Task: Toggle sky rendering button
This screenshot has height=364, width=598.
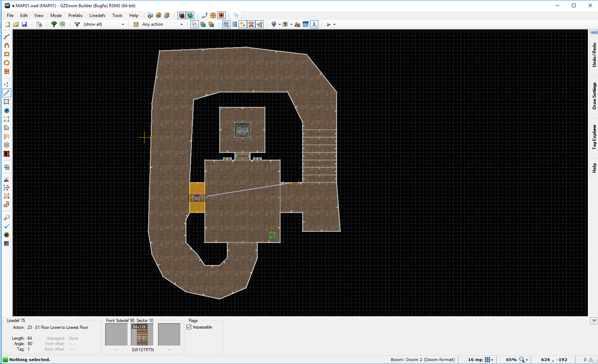Action: (x=306, y=24)
